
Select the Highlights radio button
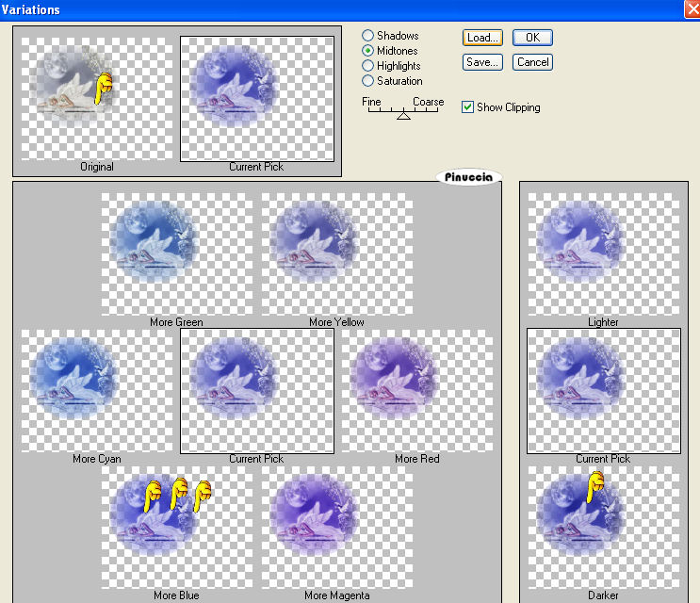click(x=367, y=66)
